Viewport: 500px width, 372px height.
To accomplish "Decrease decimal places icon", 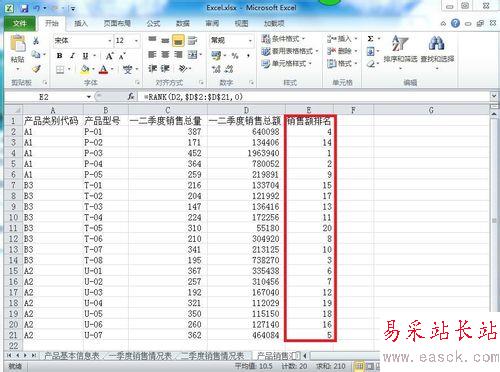I will tap(229, 69).
